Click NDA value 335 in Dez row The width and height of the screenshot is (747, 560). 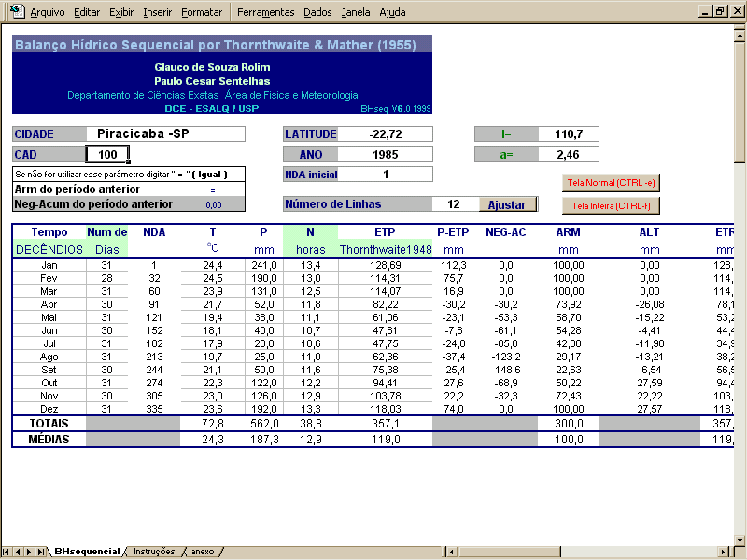(154, 409)
